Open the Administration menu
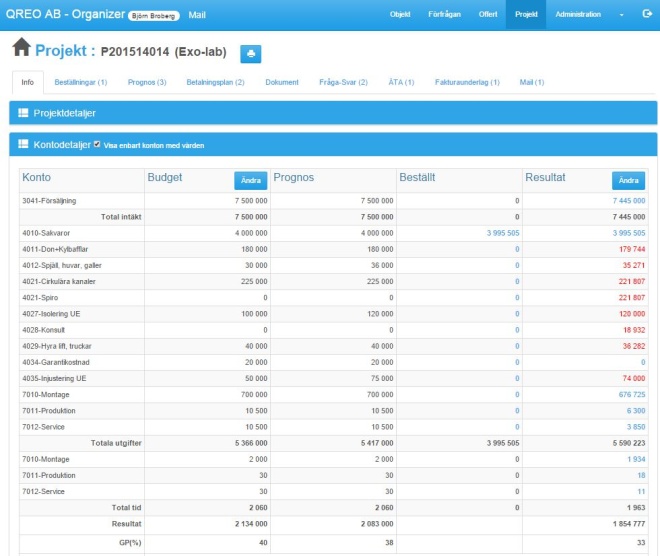The height and width of the screenshot is (556, 660). 578,14
